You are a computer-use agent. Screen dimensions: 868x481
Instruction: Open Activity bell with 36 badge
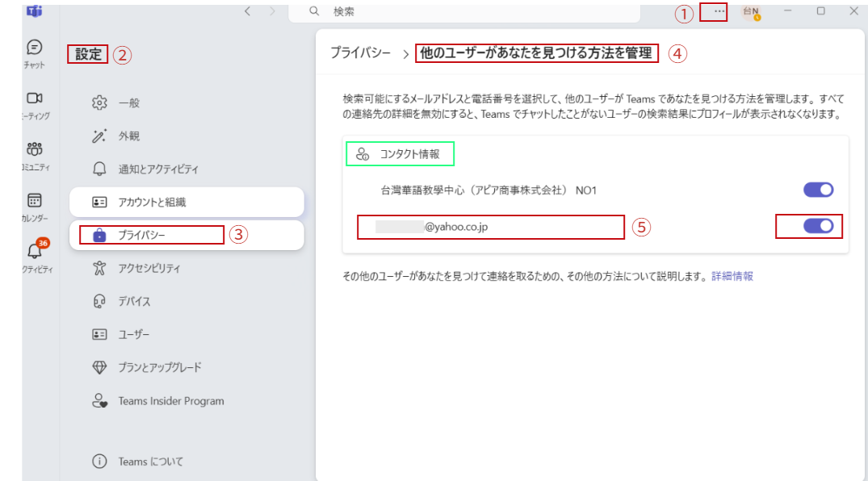(35, 252)
